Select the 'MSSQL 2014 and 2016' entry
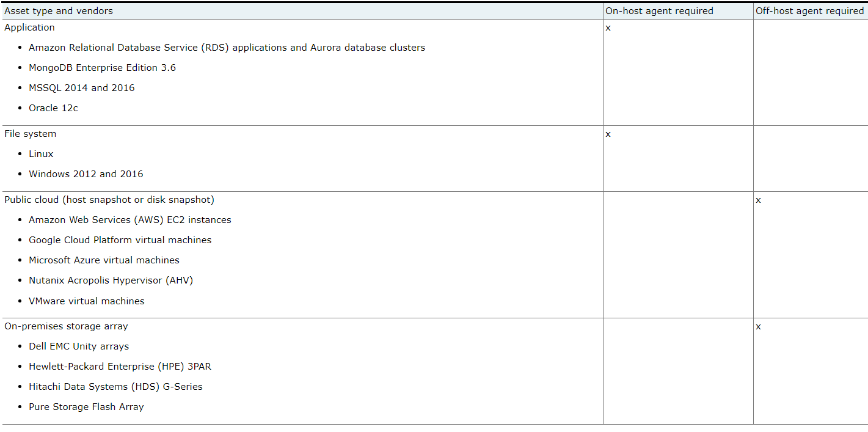The height and width of the screenshot is (432, 868). [81, 88]
